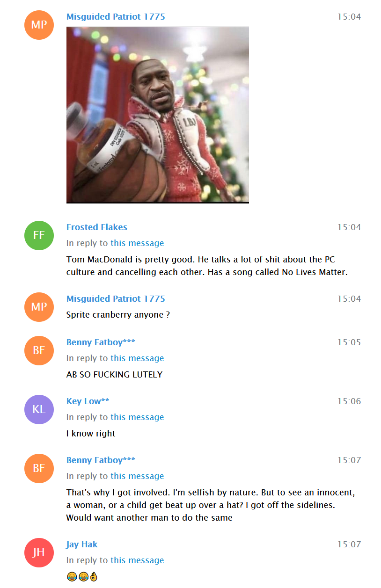Open the Key Low** sender name

tap(88, 401)
